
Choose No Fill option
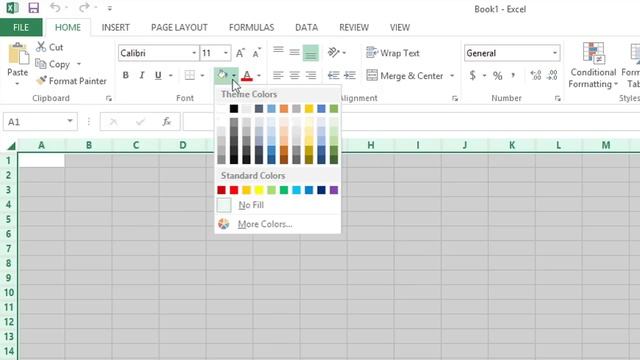(278, 205)
